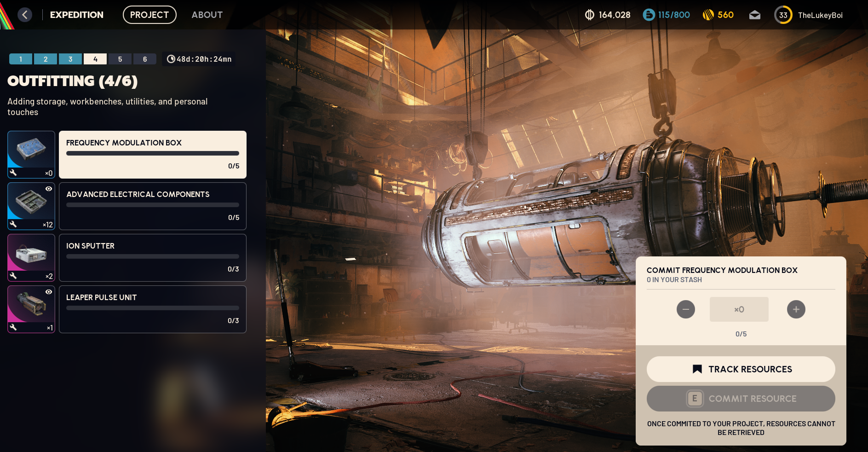The width and height of the screenshot is (868, 452).
Task: Click the Frequency Modulation Box item thumbnail
Action: coord(31,155)
